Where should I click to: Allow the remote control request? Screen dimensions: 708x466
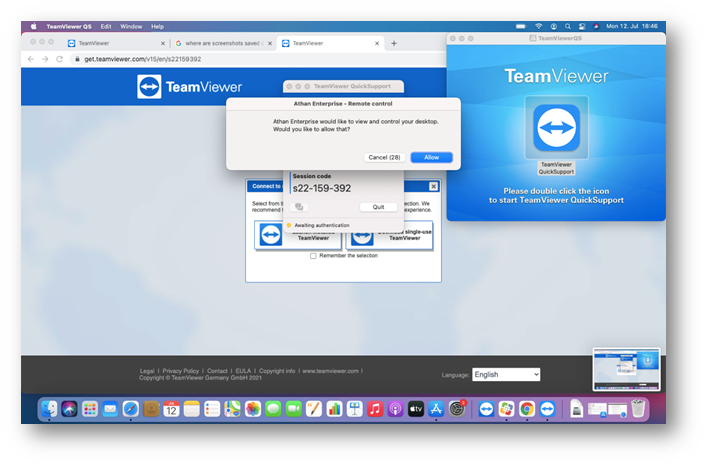pos(431,157)
